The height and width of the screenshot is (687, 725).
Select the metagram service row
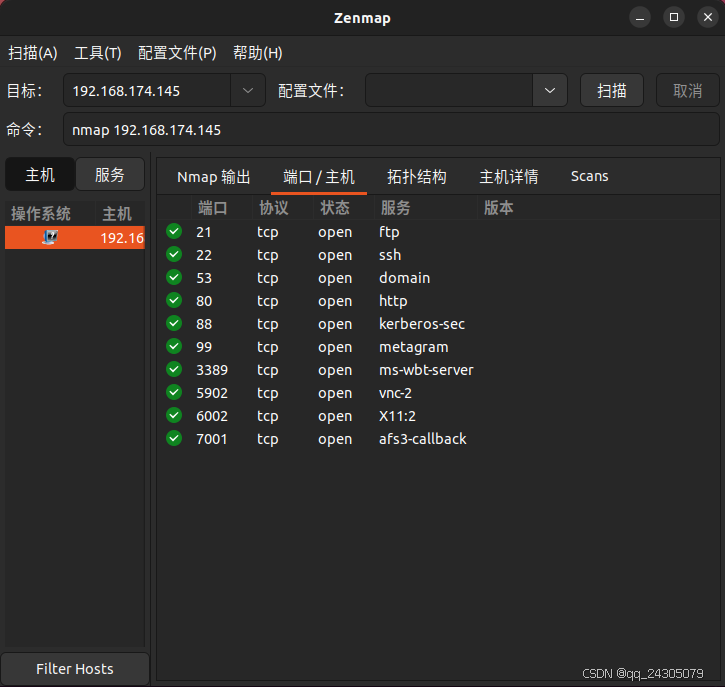(438, 346)
